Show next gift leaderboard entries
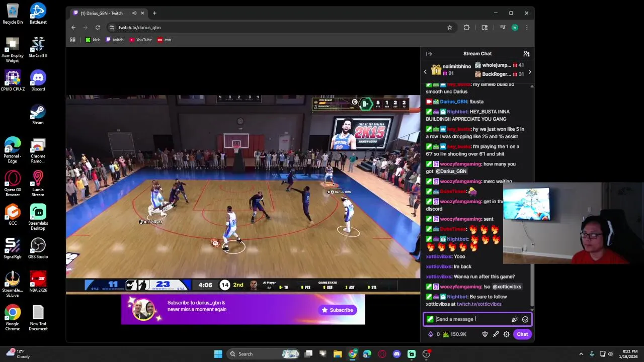 [x=529, y=72]
